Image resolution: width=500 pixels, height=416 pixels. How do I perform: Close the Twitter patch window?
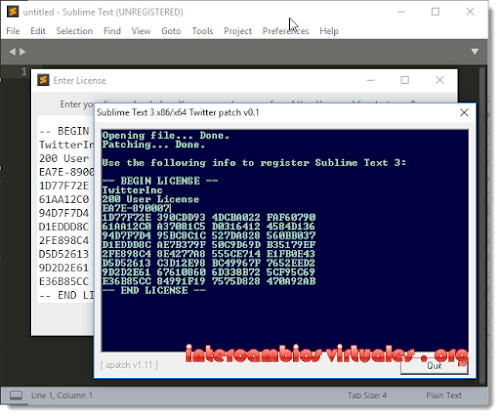[x=464, y=113]
